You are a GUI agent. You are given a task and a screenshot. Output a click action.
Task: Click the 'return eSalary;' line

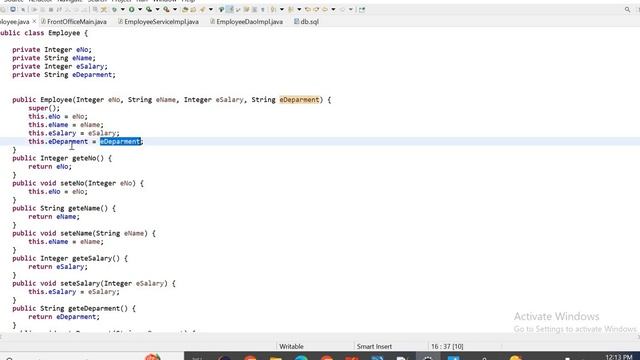click(58, 267)
